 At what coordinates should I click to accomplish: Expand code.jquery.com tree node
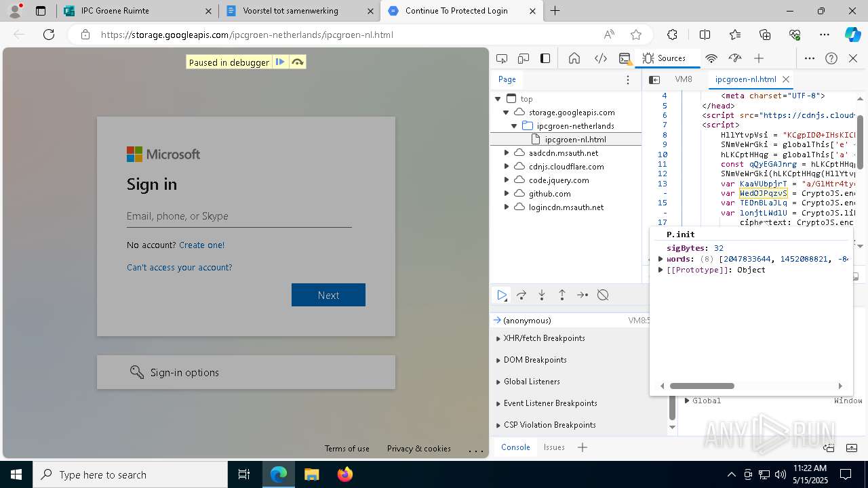506,180
